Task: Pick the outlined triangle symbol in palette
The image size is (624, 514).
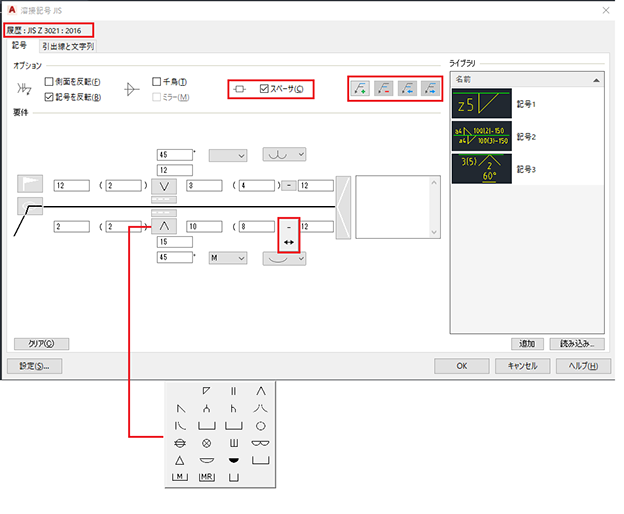Action: click(x=180, y=461)
